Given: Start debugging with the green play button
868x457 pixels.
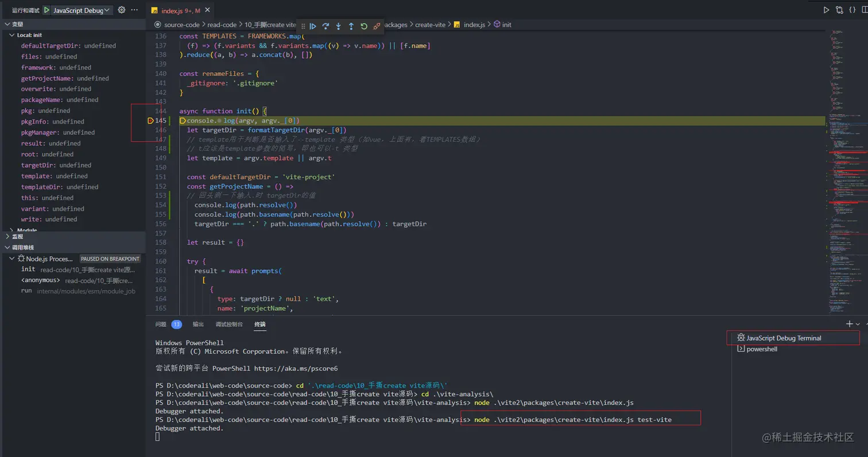Looking at the screenshot, I should click(x=46, y=10).
